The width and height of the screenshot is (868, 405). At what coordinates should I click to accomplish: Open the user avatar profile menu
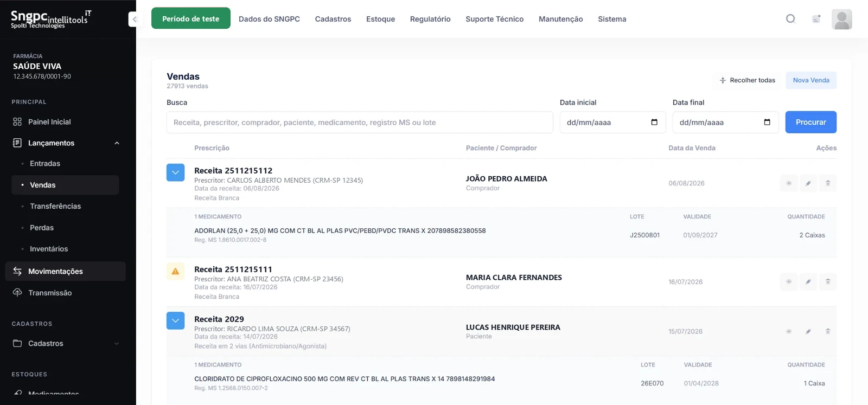pos(842,20)
